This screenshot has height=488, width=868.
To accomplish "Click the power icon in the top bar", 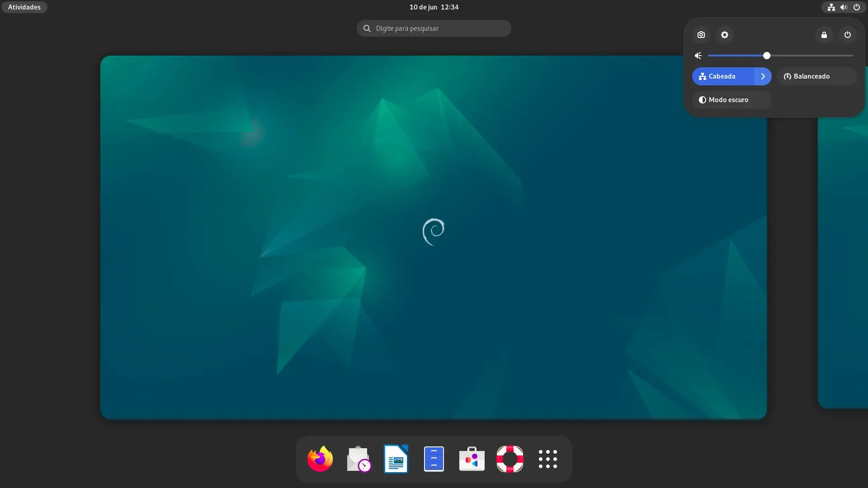I will tap(857, 7).
